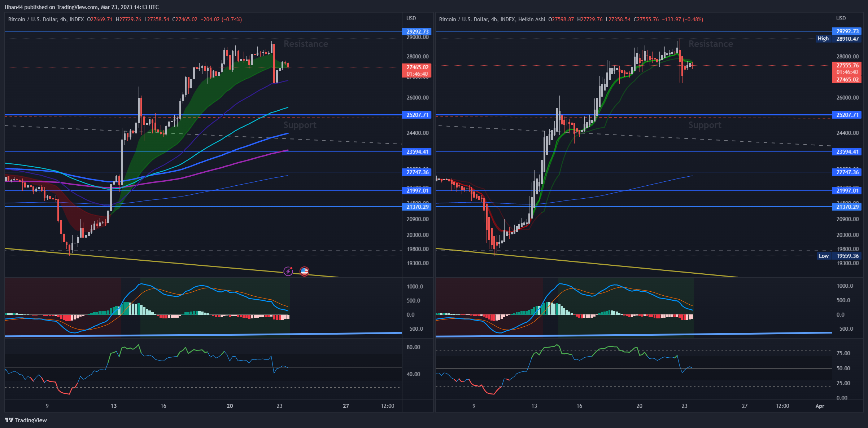The height and width of the screenshot is (428, 868).
Task: Click the US flag economic event icon
Action: pyautogui.click(x=304, y=271)
